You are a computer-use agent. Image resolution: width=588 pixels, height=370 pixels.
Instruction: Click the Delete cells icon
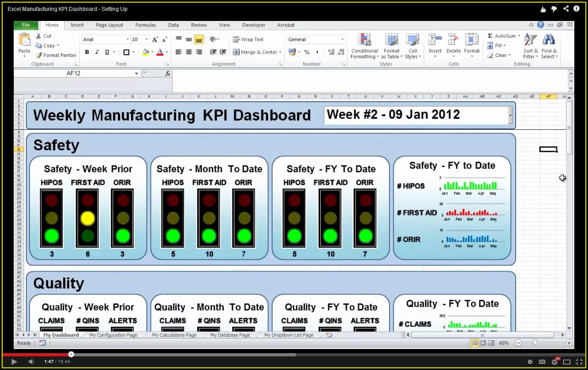tap(453, 40)
